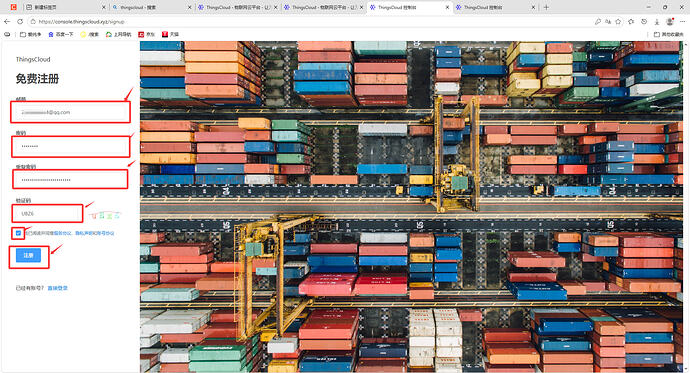Viewport: 690px width, 373px height.
Task: Click the key password manager icon
Action: pyautogui.click(x=598, y=21)
